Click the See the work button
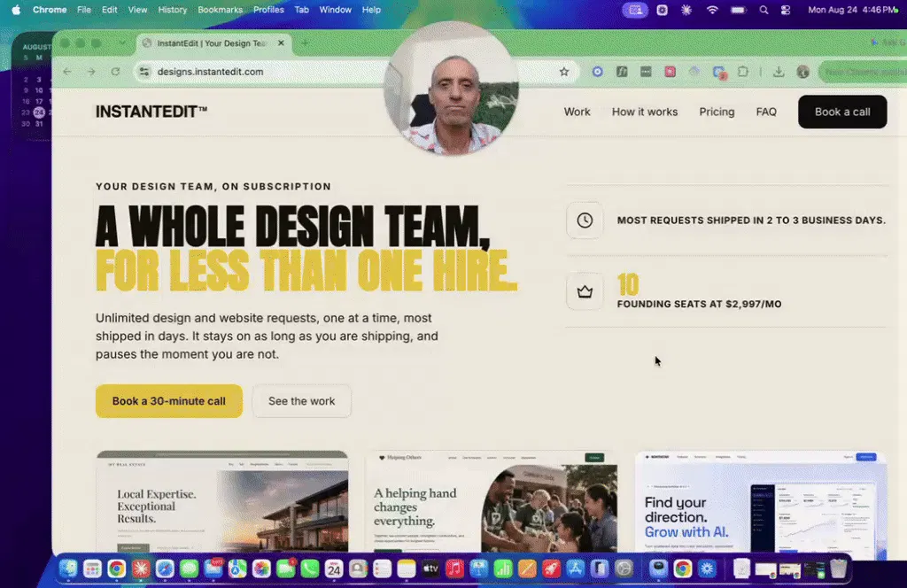 [301, 400]
